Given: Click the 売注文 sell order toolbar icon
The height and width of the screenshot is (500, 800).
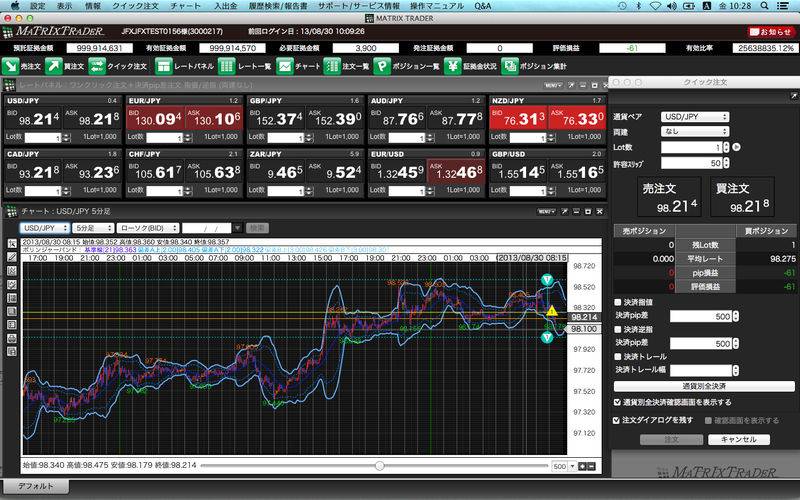Looking at the screenshot, I should pos(10,66).
